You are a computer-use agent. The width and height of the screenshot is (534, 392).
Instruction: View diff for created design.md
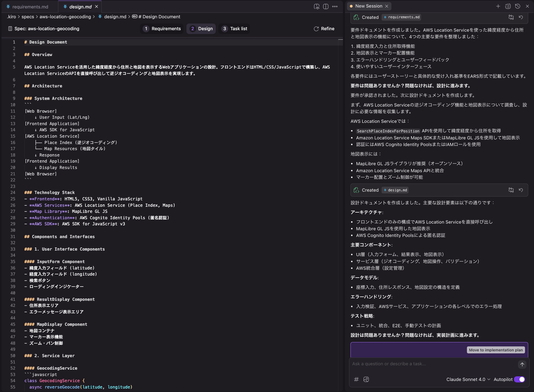[x=511, y=190]
